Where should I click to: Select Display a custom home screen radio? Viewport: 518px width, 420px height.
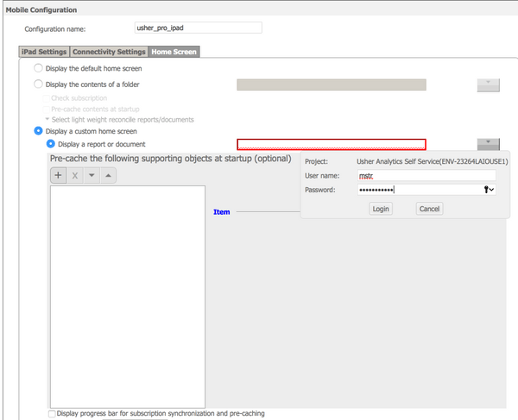(x=38, y=131)
